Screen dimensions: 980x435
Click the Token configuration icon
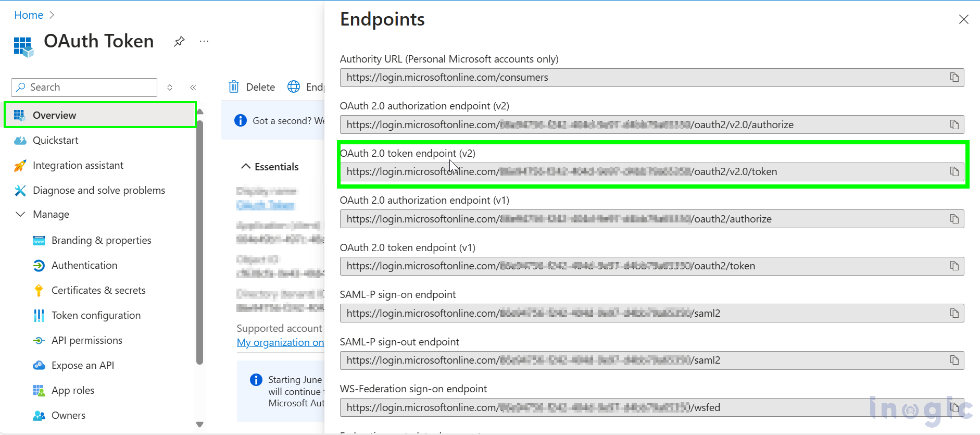pyautogui.click(x=39, y=316)
